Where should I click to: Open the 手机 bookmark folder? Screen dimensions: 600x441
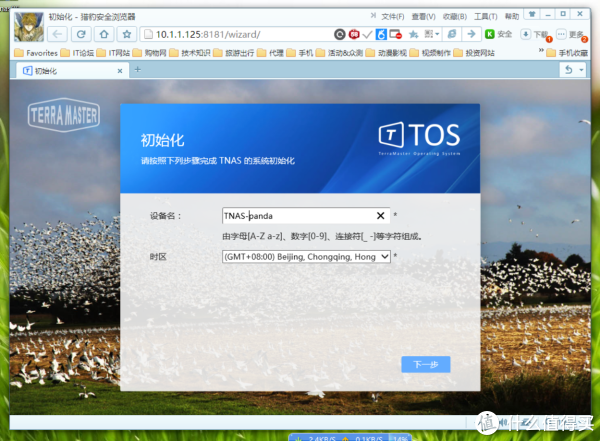click(x=300, y=53)
